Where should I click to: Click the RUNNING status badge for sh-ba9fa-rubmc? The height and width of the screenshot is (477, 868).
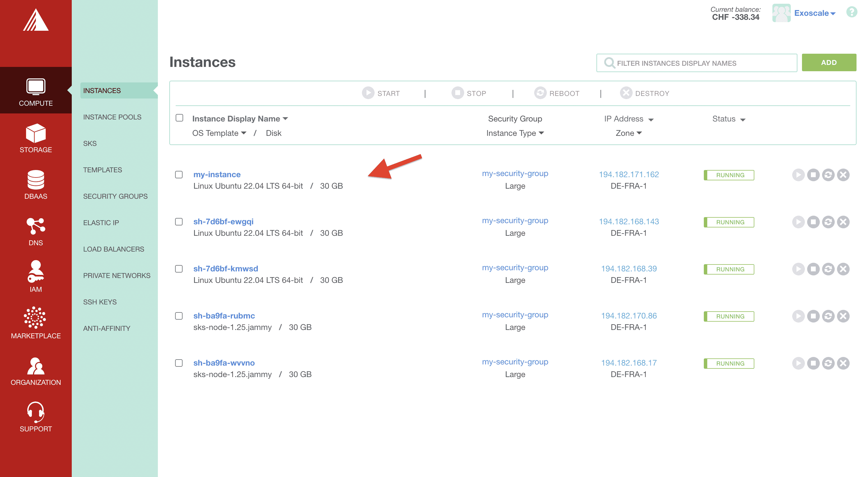(729, 316)
